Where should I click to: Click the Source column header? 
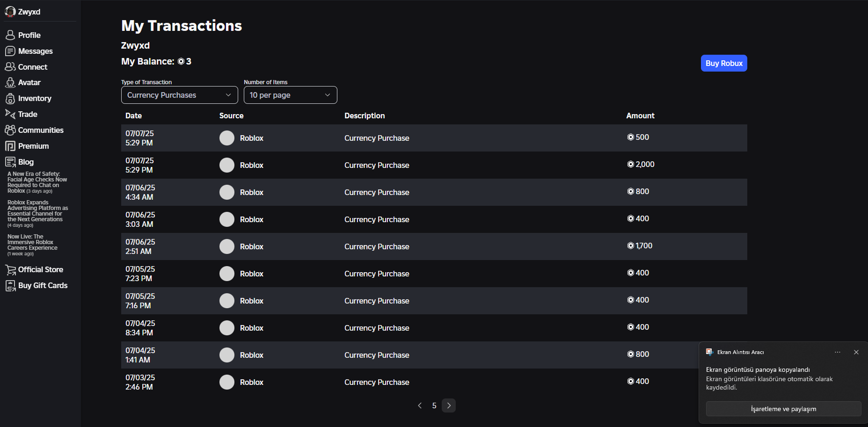[232, 116]
